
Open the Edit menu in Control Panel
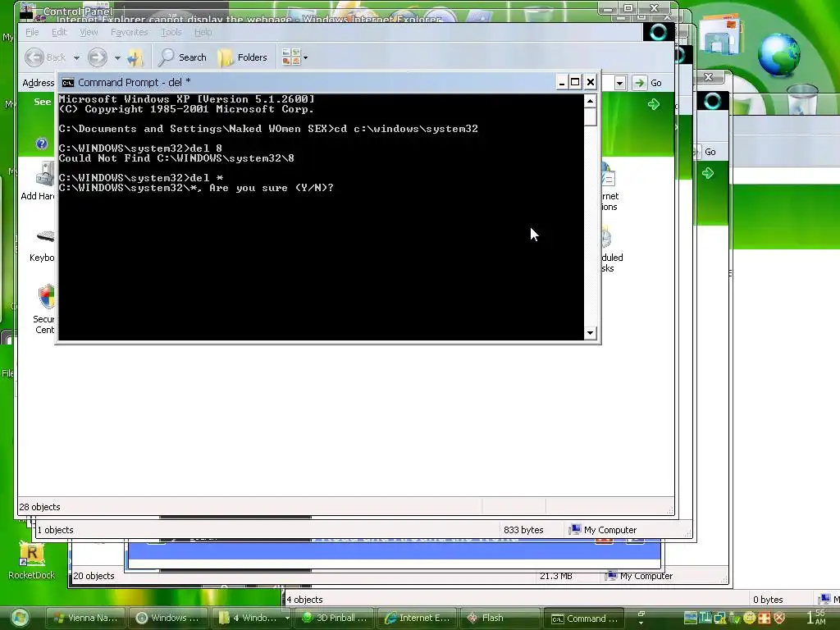point(59,32)
